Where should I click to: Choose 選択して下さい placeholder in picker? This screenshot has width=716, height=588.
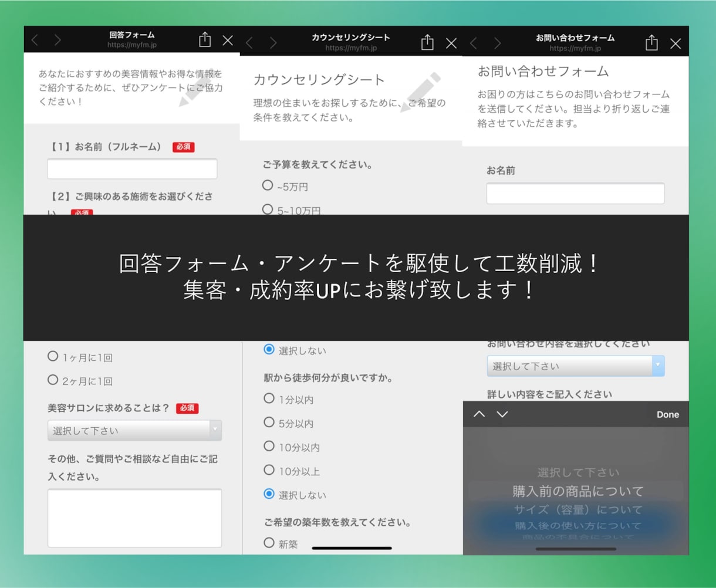pyautogui.click(x=578, y=472)
